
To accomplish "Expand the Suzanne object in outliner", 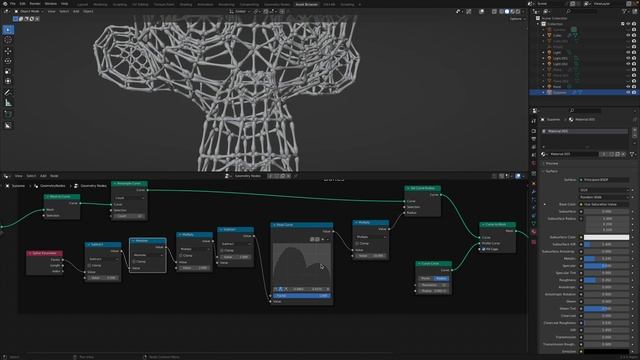I will click(544, 93).
